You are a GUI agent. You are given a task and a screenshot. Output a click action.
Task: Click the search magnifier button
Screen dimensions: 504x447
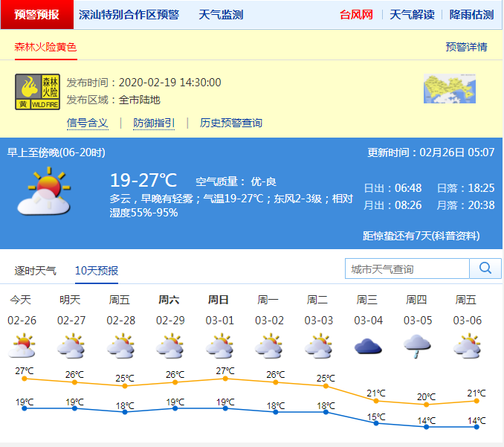click(x=485, y=268)
